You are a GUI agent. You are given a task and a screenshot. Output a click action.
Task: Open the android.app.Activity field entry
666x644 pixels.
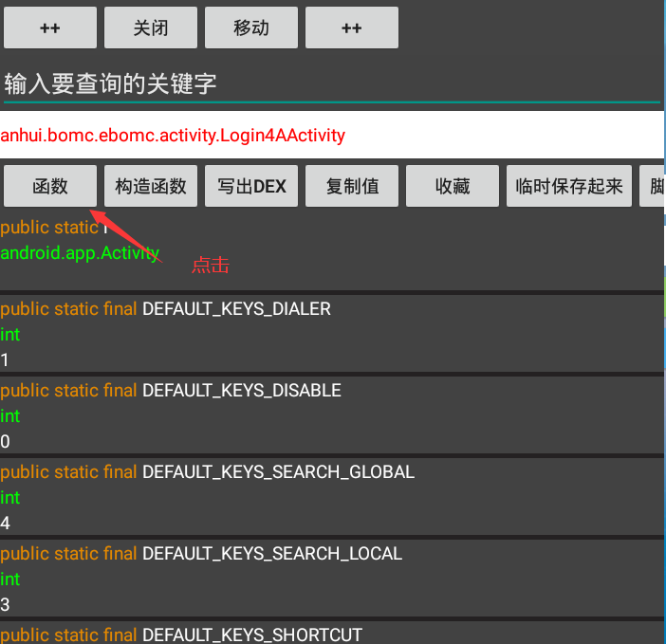click(x=80, y=252)
